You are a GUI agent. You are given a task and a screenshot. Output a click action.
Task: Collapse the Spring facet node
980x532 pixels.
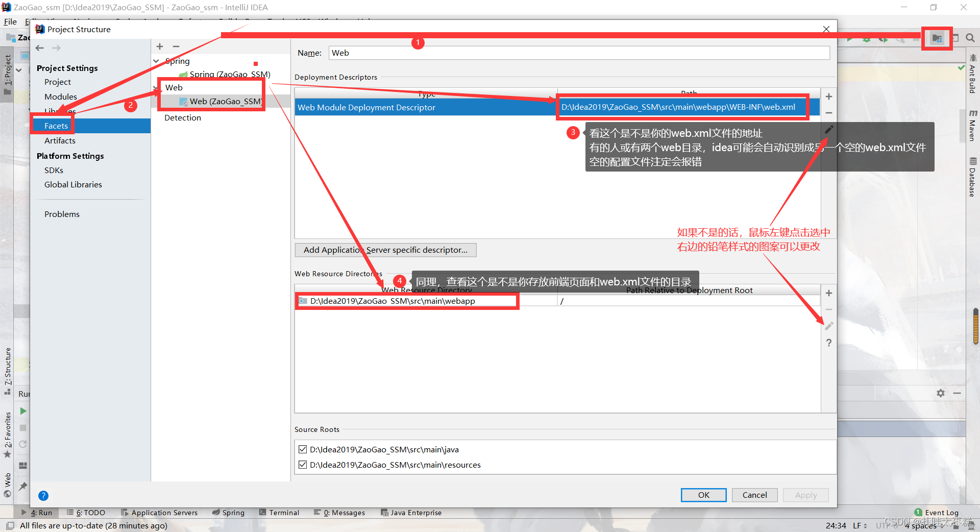tap(156, 61)
